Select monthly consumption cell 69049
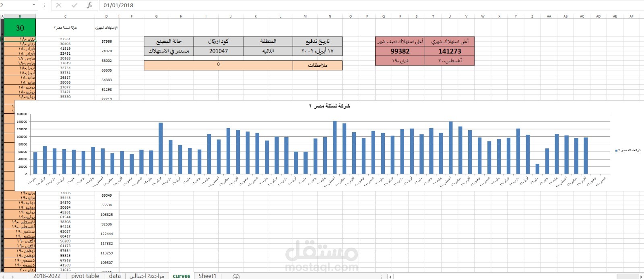Viewport: 644px width, 279px height. [107, 195]
